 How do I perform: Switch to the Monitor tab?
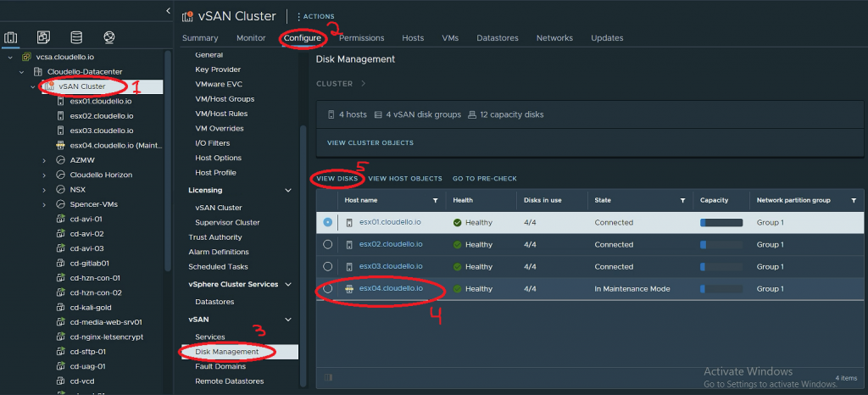(251, 38)
